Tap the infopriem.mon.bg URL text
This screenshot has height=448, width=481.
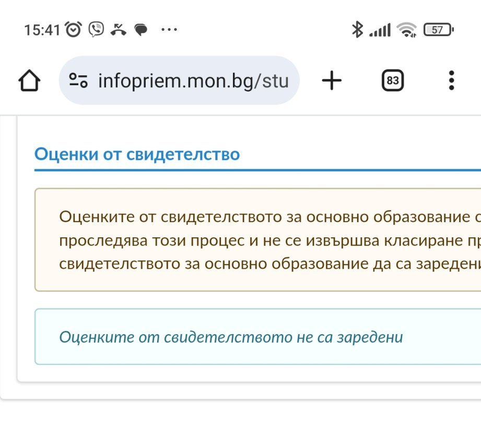click(193, 81)
